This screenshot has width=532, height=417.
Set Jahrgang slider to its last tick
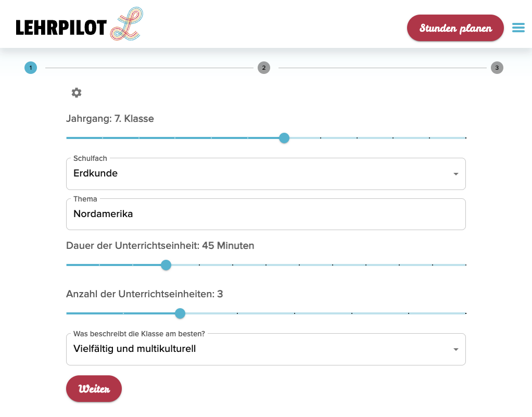coord(465,138)
